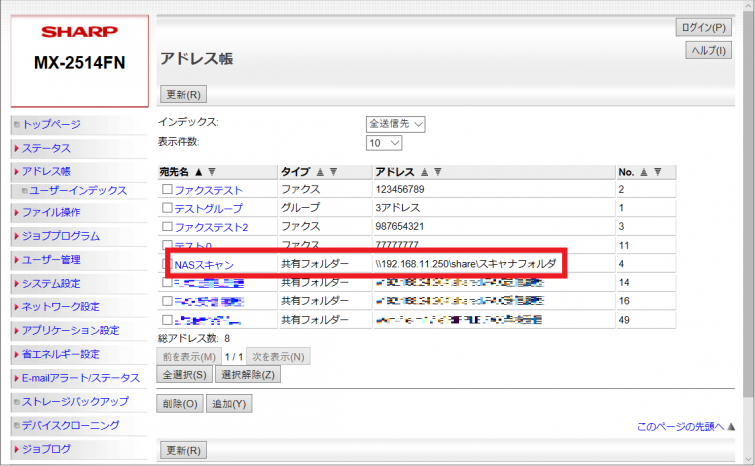Sort 宛先名 column ascending with up arrow

(198, 172)
